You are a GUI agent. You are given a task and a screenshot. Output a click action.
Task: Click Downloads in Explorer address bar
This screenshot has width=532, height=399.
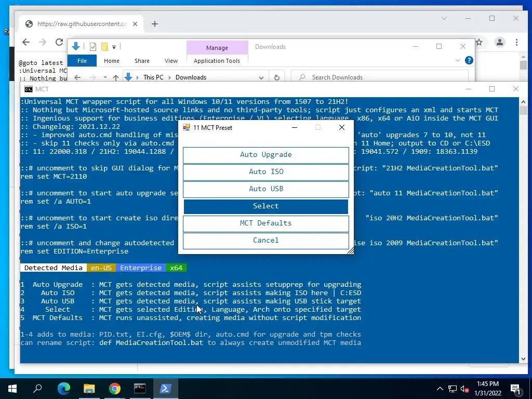[191, 77]
